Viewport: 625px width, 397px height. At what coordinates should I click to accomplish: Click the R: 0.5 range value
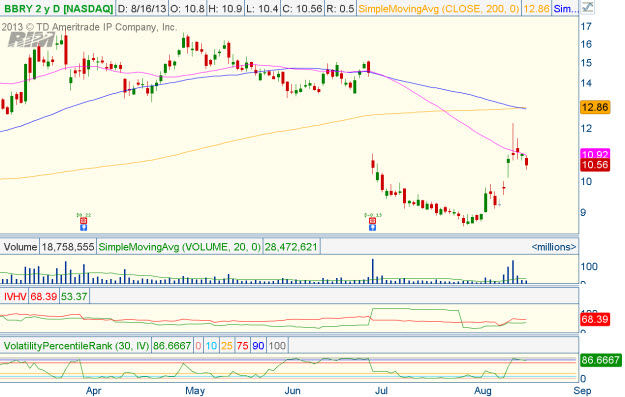coord(340,8)
